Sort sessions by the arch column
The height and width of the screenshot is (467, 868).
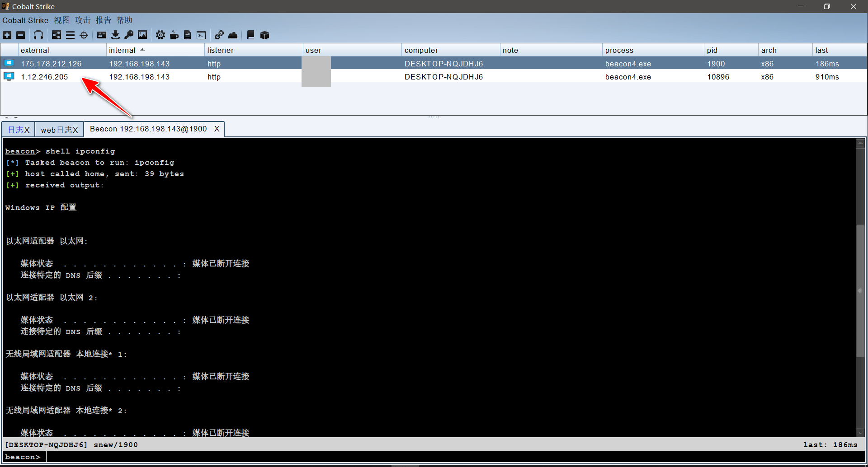pos(785,50)
